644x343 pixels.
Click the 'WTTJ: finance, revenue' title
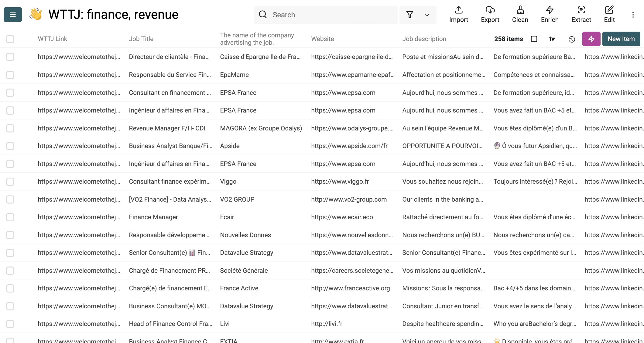point(113,15)
